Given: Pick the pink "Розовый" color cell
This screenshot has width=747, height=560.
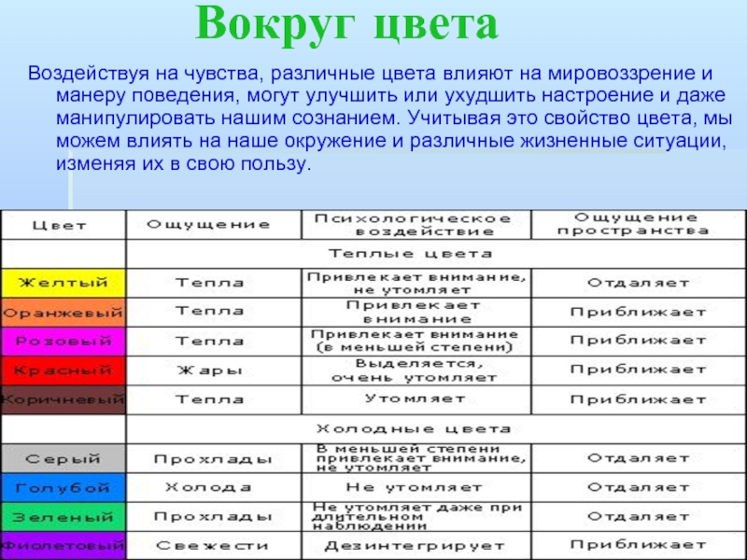Looking at the screenshot, I should (x=63, y=342).
